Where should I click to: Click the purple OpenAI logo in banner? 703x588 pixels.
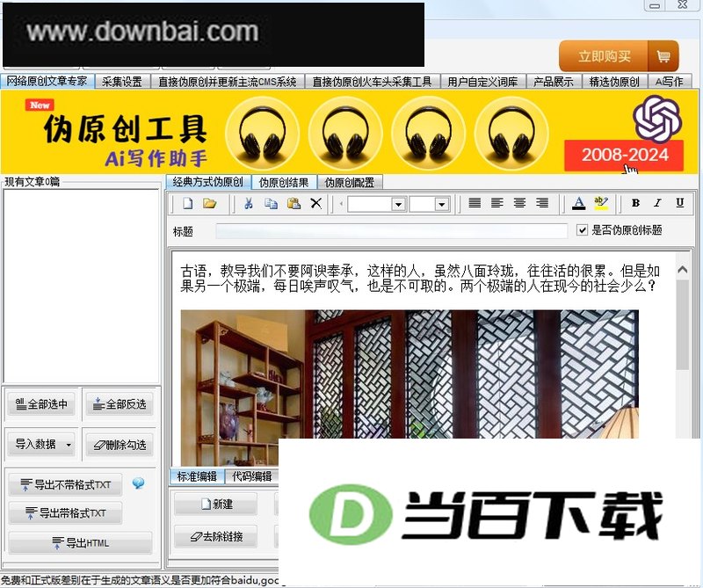coord(657,119)
